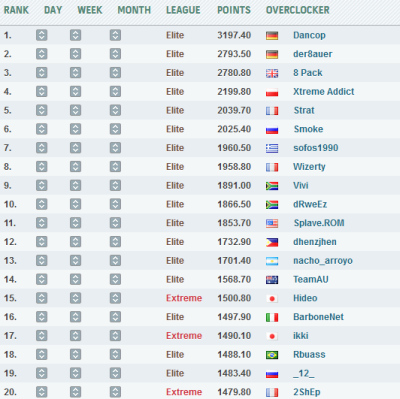This screenshot has height=399, width=400.
Task: Click Greek flag icon beside sofos1990
Action: point(272,148)
